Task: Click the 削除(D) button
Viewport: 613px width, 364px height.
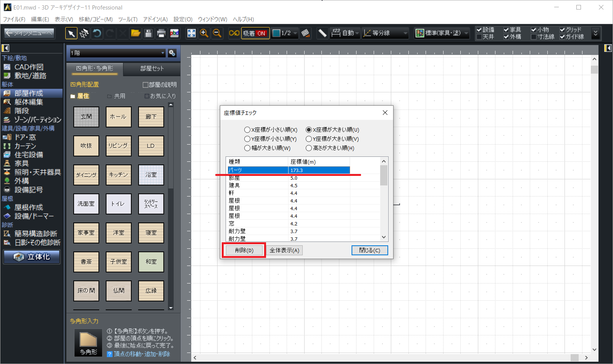Action: tap(244, 250)
